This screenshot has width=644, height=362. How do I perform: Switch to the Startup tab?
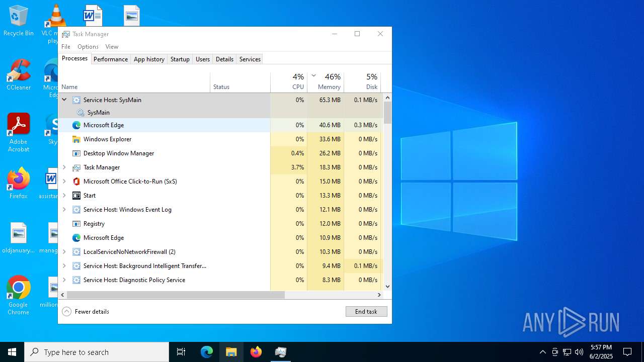(x=180, y=59)
